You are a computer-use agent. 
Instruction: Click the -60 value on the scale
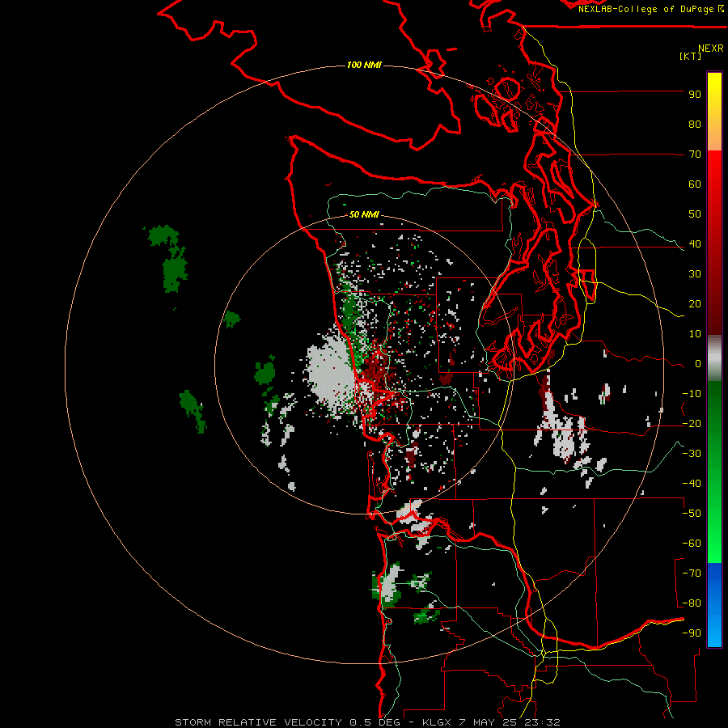(692, 544)
